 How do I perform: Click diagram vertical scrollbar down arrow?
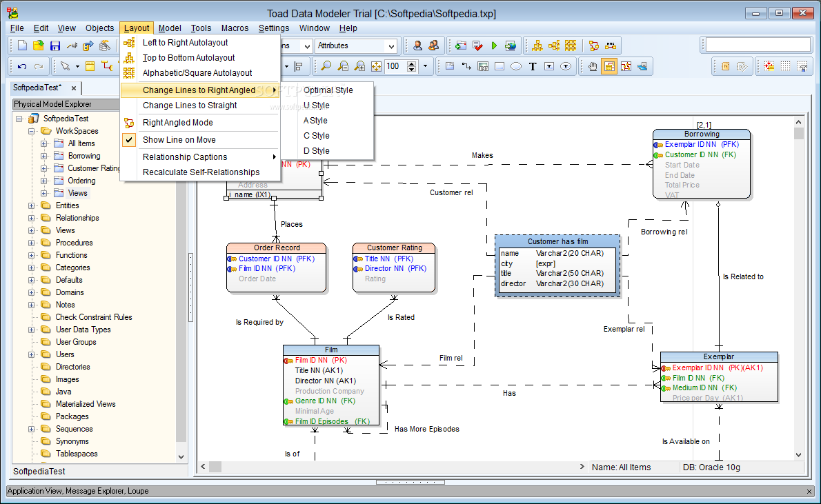point(798,455)
